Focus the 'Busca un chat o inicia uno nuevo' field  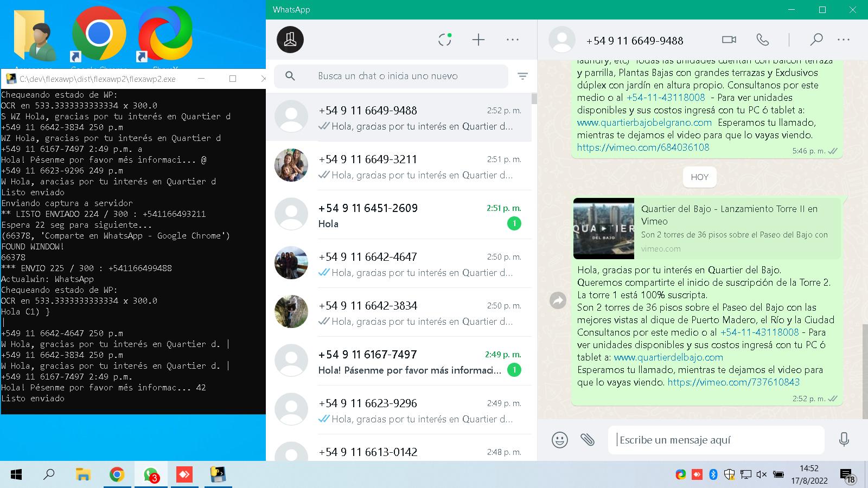[391, 76]
